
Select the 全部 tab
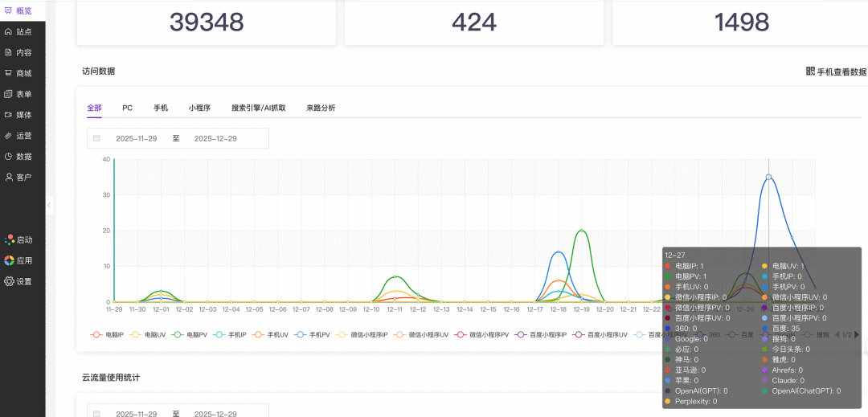pyautogui.click(x=94, y=108)
